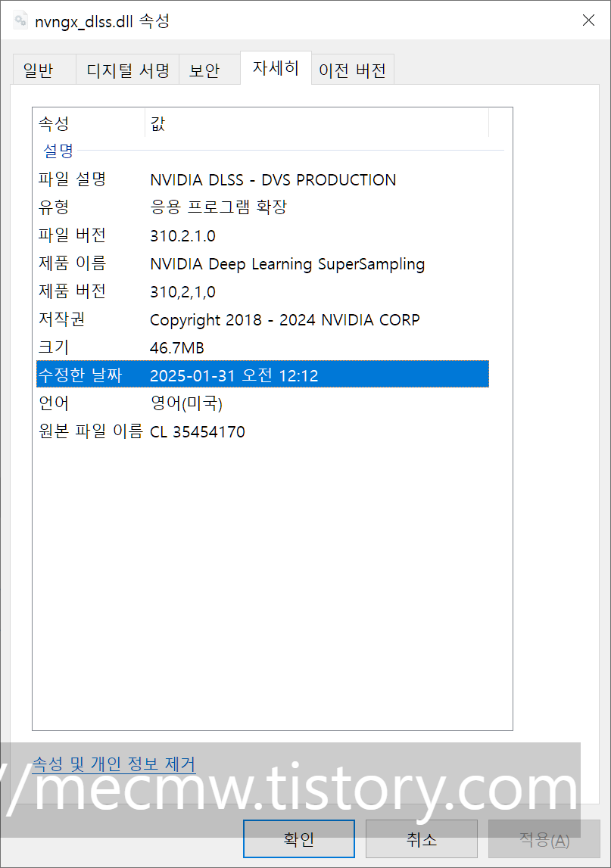Click the disabled 적용(A) button
The width and height of the screenshot is (611, 868).
tap(544, 838)
